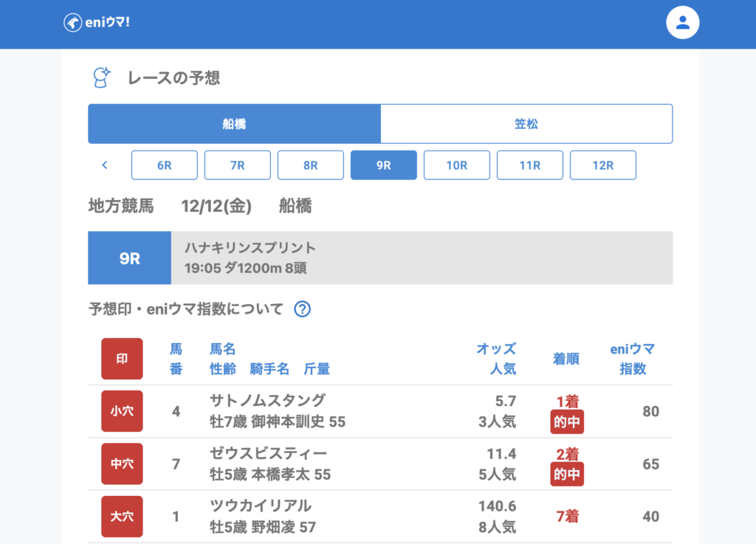Click the race prediction head icon

coord(100,78)
